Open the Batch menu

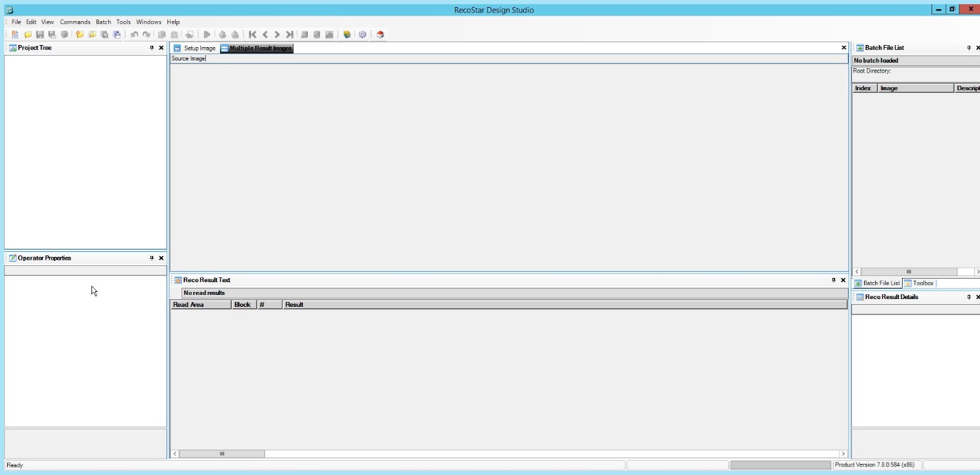coord(103,22)
